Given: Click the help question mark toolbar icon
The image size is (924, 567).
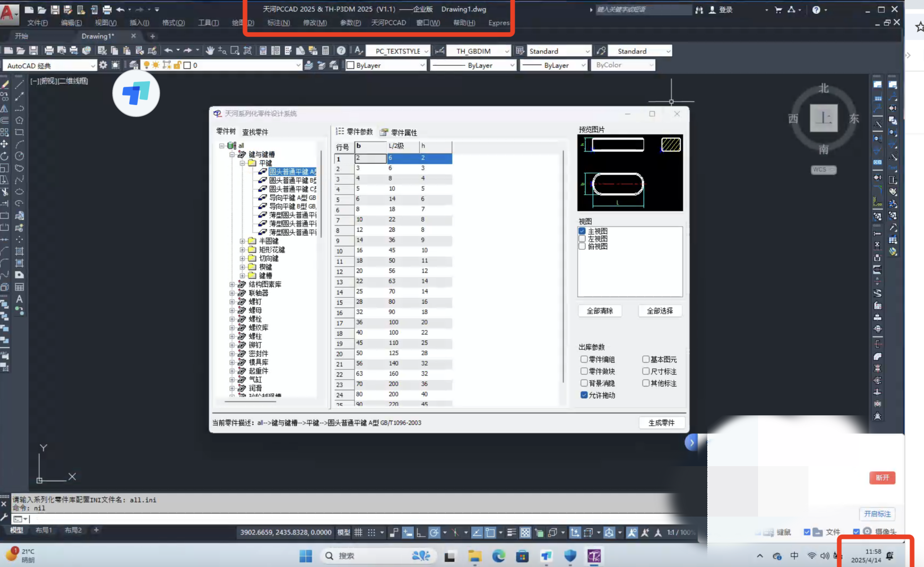Looking at the screenshot, I should pos(341,50).
